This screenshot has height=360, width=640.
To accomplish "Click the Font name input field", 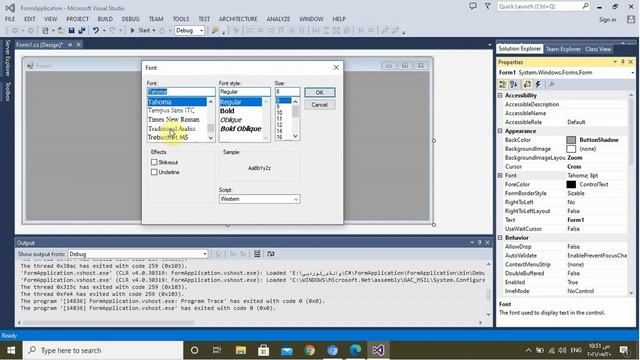I will point(181,92).
